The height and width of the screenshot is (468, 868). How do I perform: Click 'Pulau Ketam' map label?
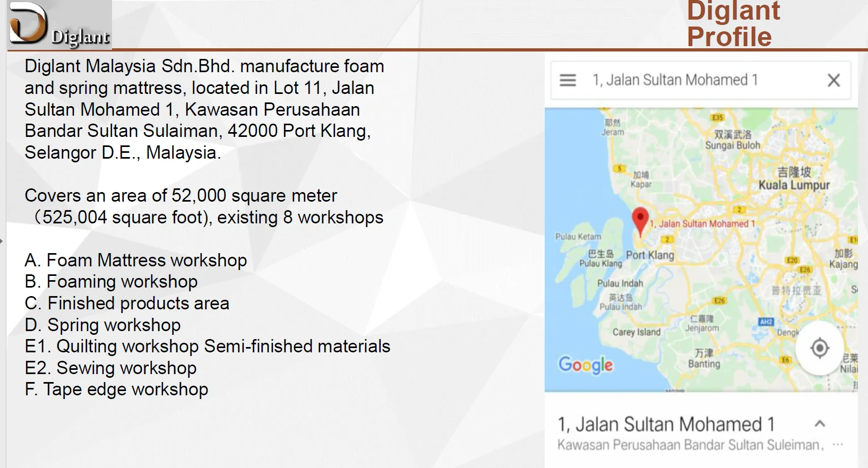[578, 237]
